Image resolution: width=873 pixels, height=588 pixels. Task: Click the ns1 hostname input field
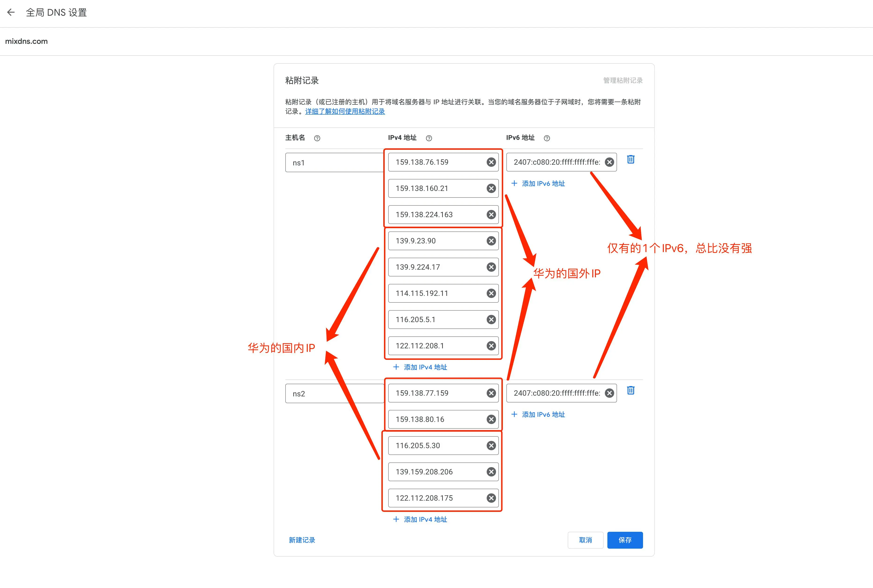pos(334,163)
